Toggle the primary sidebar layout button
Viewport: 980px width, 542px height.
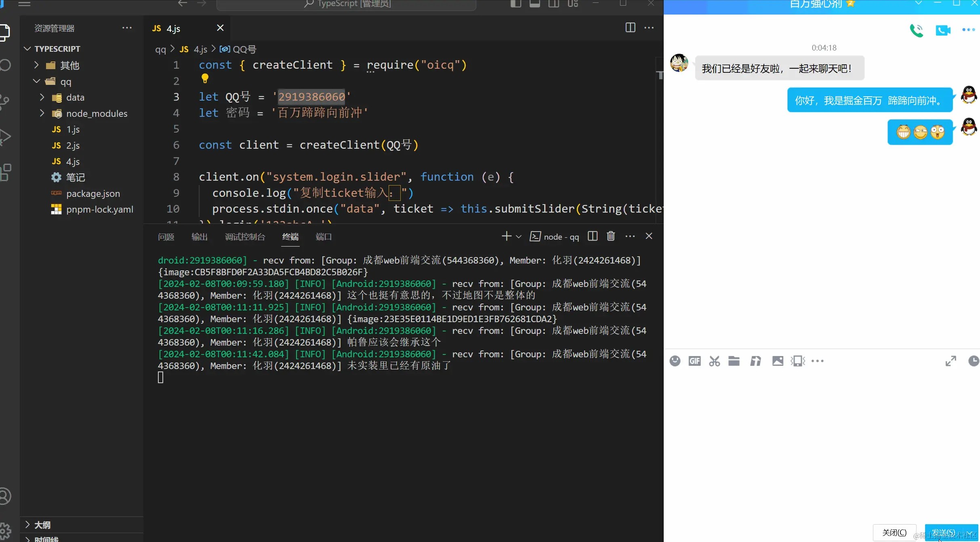pos(516,4)
